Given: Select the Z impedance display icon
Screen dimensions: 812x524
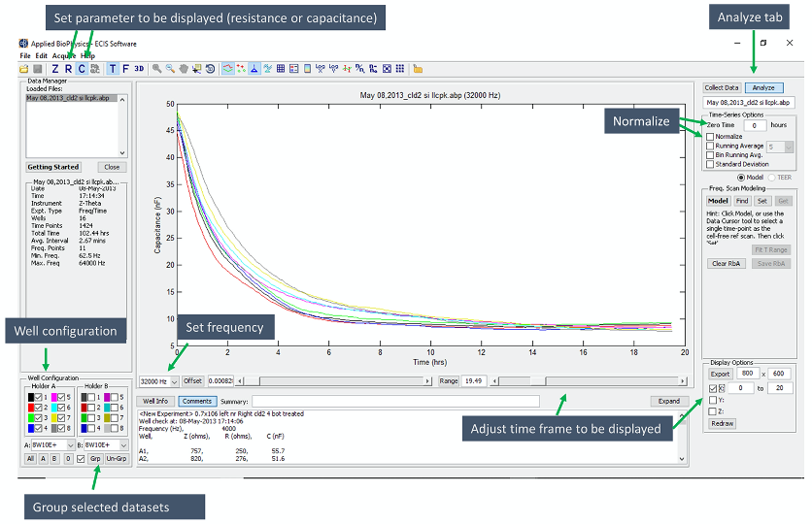Looking at the screenshot, I should click(x=55, y=69).
